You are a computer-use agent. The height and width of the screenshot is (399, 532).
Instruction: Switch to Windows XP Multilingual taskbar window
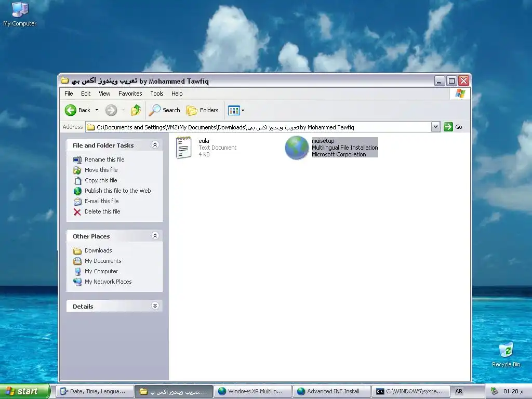click(253, 391)
